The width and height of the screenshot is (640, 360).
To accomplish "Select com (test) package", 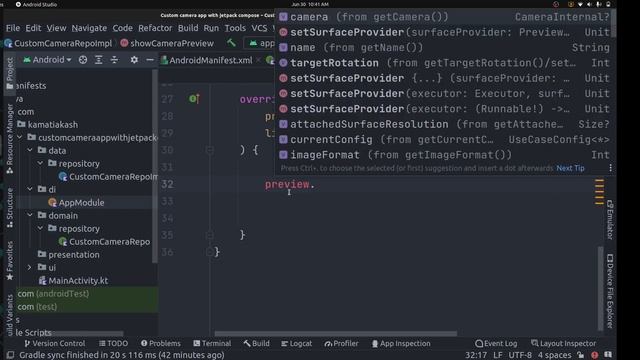I will 37,307.
